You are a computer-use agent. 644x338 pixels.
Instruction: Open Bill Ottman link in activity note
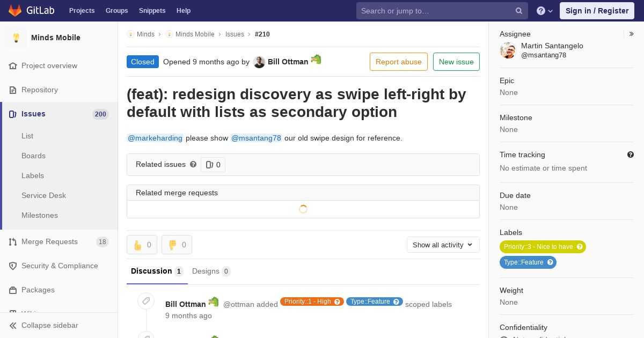(x=185, y=304)
